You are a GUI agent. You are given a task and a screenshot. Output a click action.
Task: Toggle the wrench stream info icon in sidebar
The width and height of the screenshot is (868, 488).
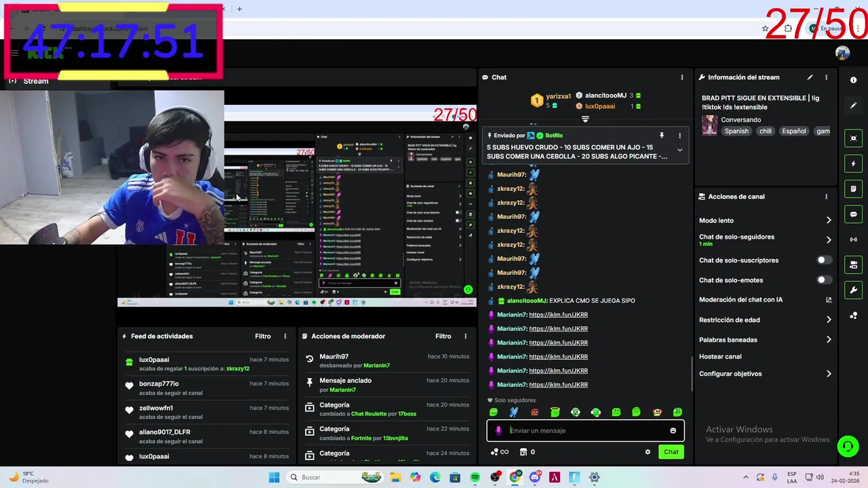click(x=853, y=290)
